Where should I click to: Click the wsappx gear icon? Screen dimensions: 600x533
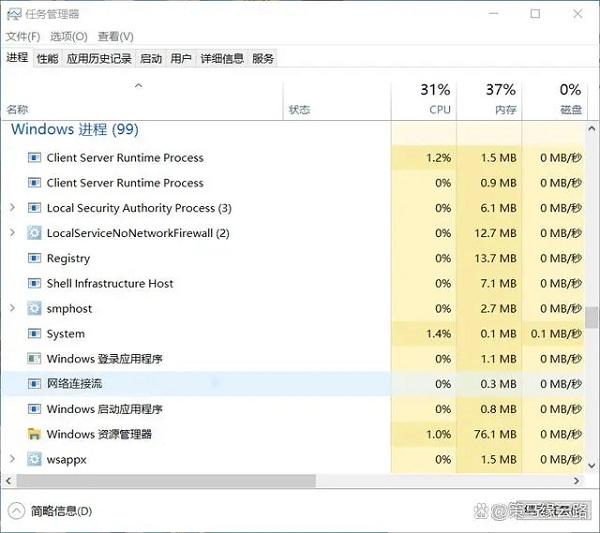click(34, 459)
